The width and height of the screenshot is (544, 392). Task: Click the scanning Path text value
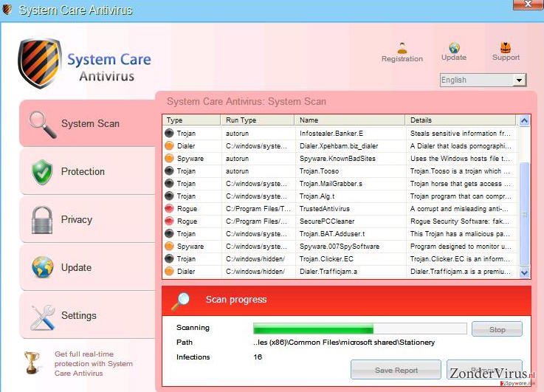point(344,343)
